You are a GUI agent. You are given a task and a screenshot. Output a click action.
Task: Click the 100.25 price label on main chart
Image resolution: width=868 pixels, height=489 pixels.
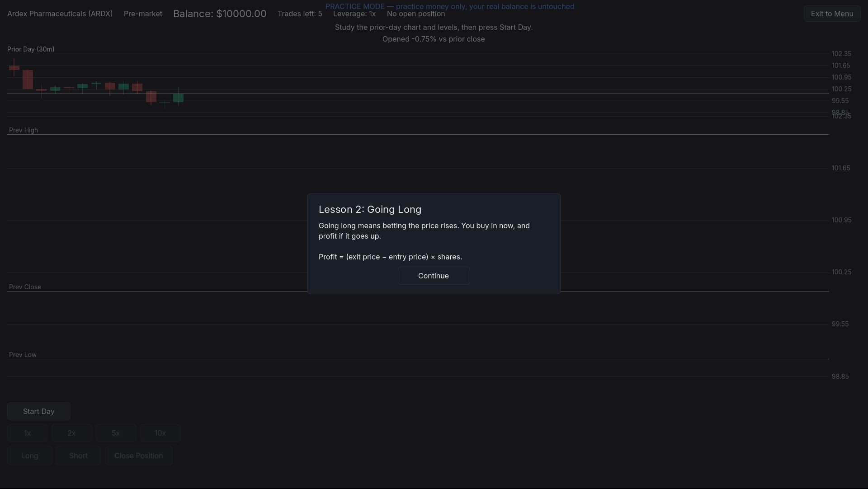(x=841, y=272)
